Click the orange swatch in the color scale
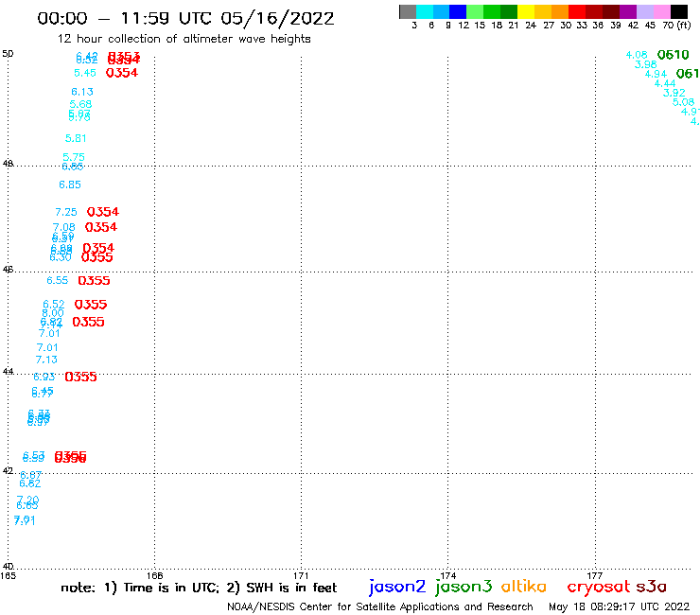Image resolution: width=700 pixels, height=615 pixels. (560, 11)
